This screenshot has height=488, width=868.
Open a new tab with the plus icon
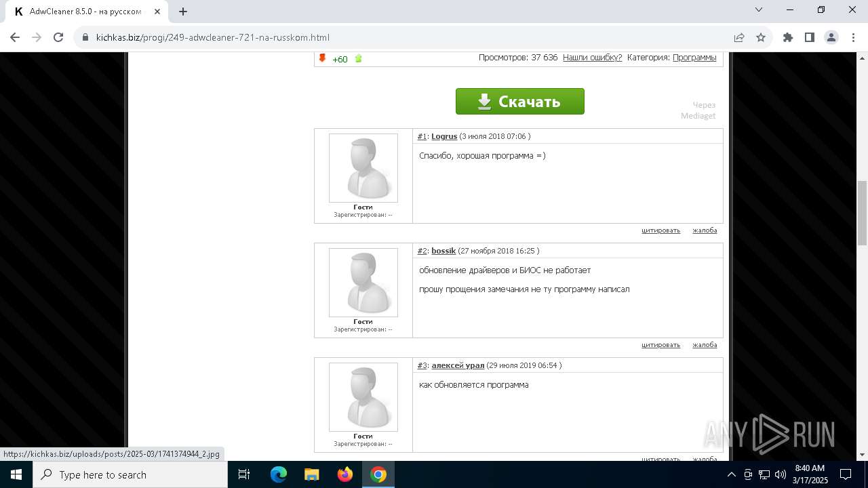tap(183, 11)
